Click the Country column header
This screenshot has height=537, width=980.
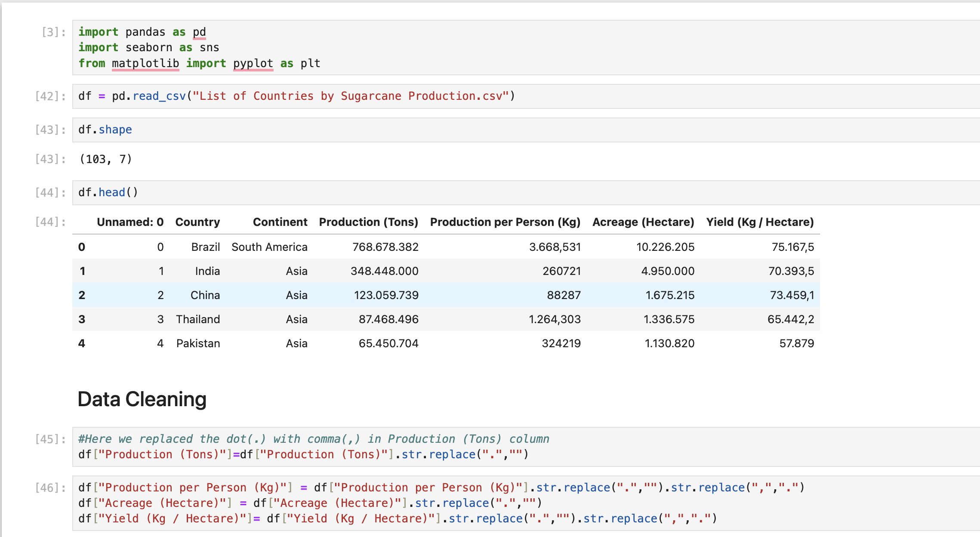(197, 222)
